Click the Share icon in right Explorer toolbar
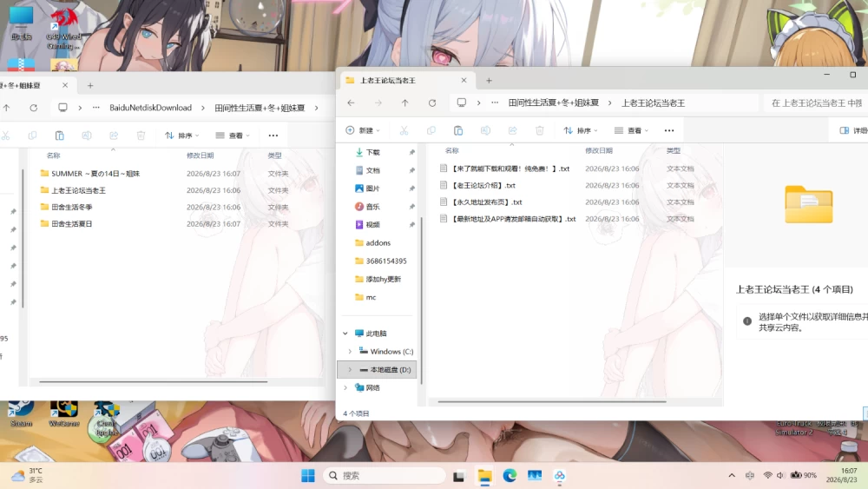 (513, 130)
